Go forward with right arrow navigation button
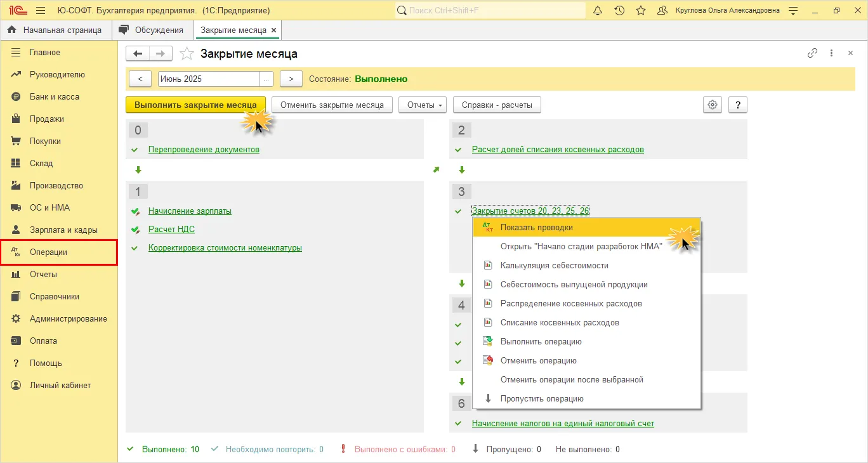 point(161,54)
